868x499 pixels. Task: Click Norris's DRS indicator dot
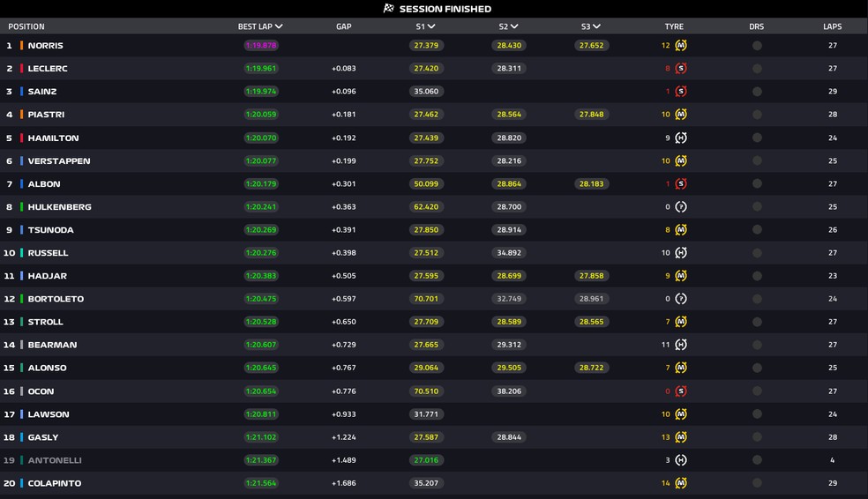(757, 45)
